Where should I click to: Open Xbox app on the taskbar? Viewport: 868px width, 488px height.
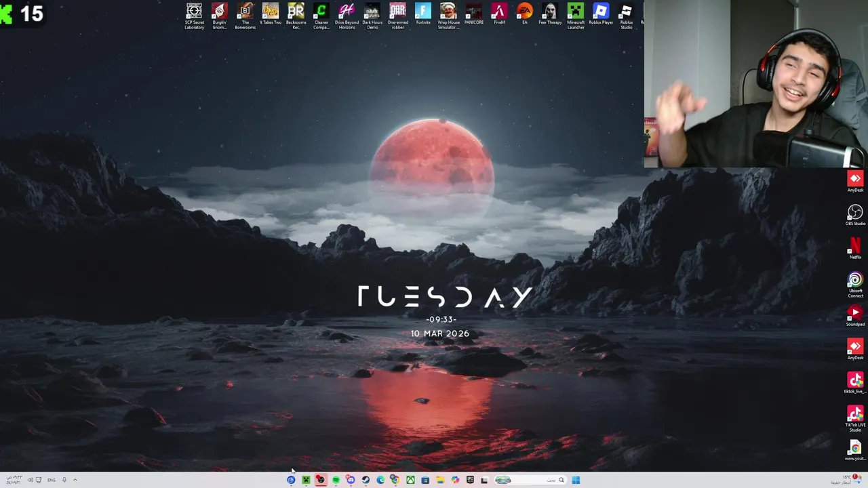410,480
